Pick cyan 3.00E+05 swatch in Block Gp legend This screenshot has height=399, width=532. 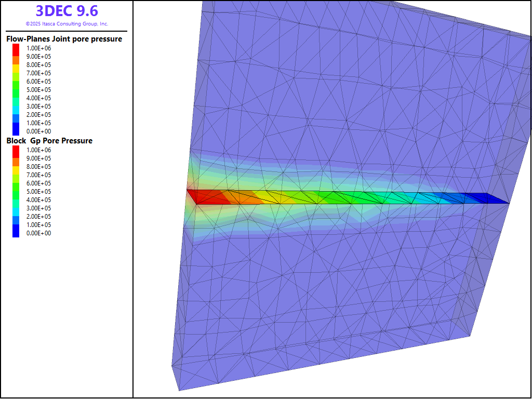click(16, 208)
